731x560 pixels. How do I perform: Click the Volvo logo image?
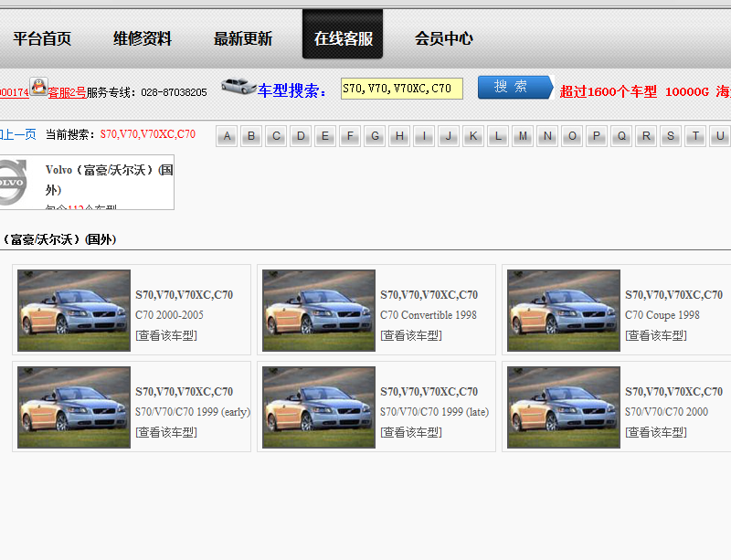(12, 183)
